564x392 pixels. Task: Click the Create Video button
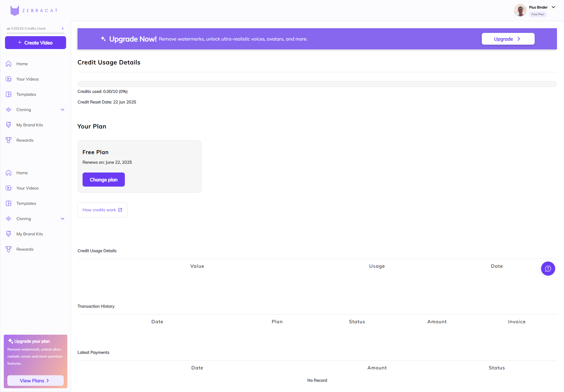click(36, 43)
